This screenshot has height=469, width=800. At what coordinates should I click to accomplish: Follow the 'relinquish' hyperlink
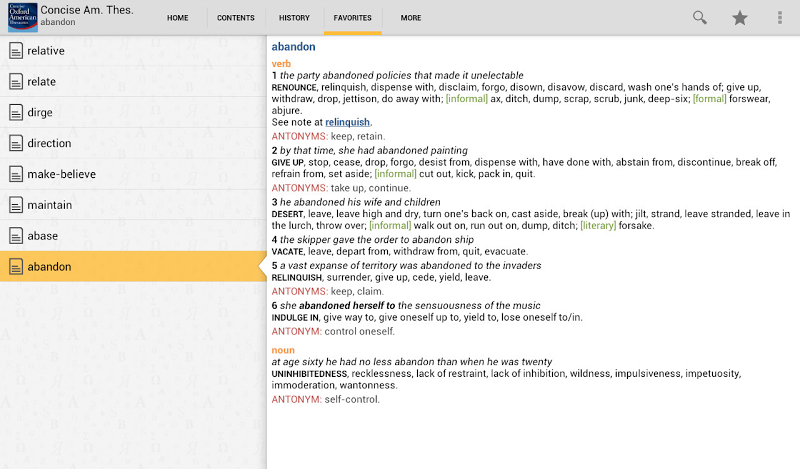[347, 122]
